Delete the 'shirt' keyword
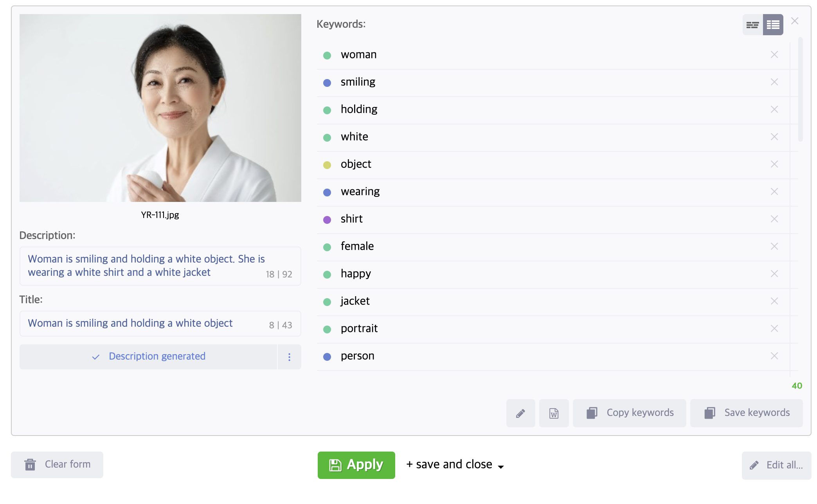 click(x=774, y=219)
